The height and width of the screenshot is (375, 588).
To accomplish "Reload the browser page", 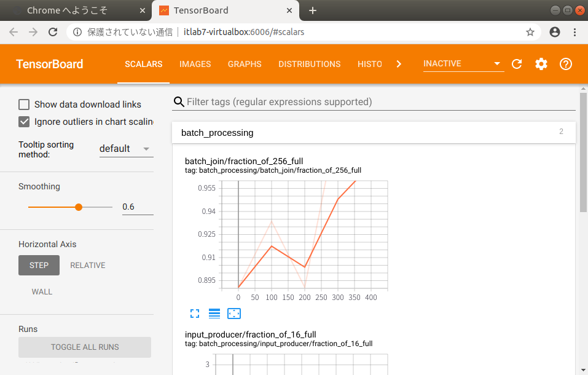I will (53, 32).
